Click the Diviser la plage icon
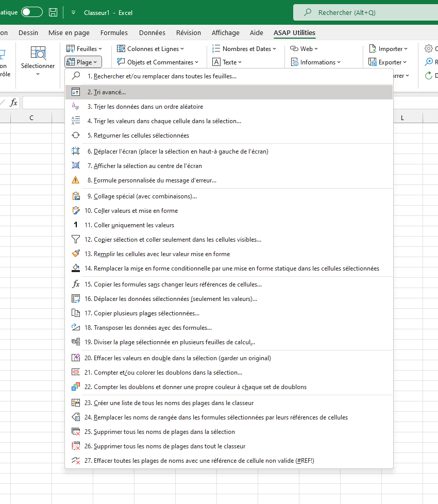Viewport: 438px width, 504px height. point(76,342)
